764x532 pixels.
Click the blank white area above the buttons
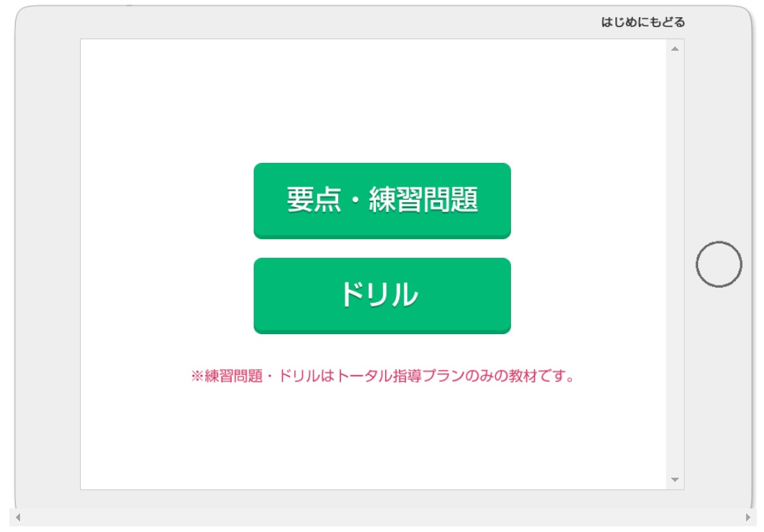coord(373,101)
